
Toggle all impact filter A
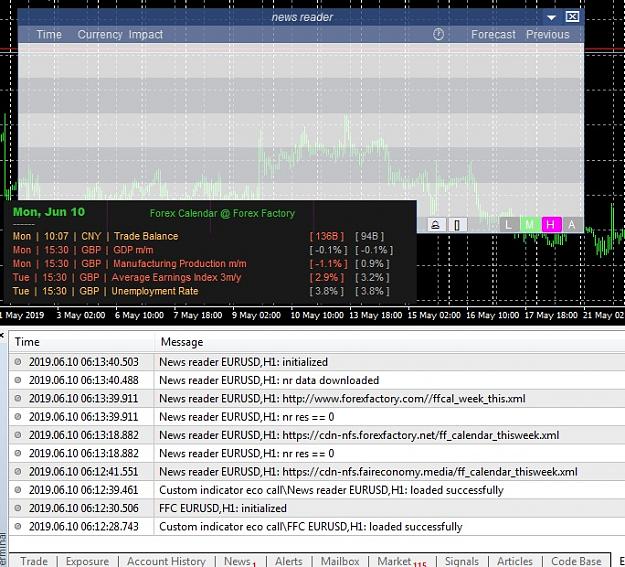pos(572,224)
